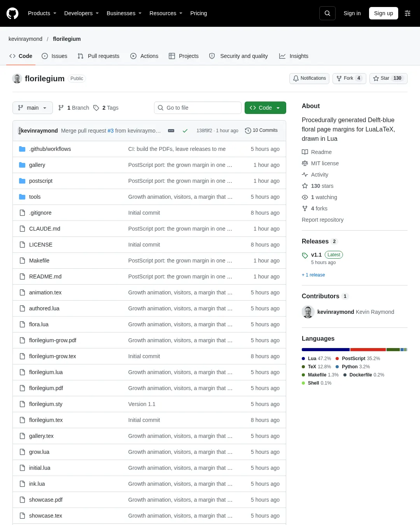Open the Readme link in About
This screenshot has height=525, width=420.
point(317,152)
